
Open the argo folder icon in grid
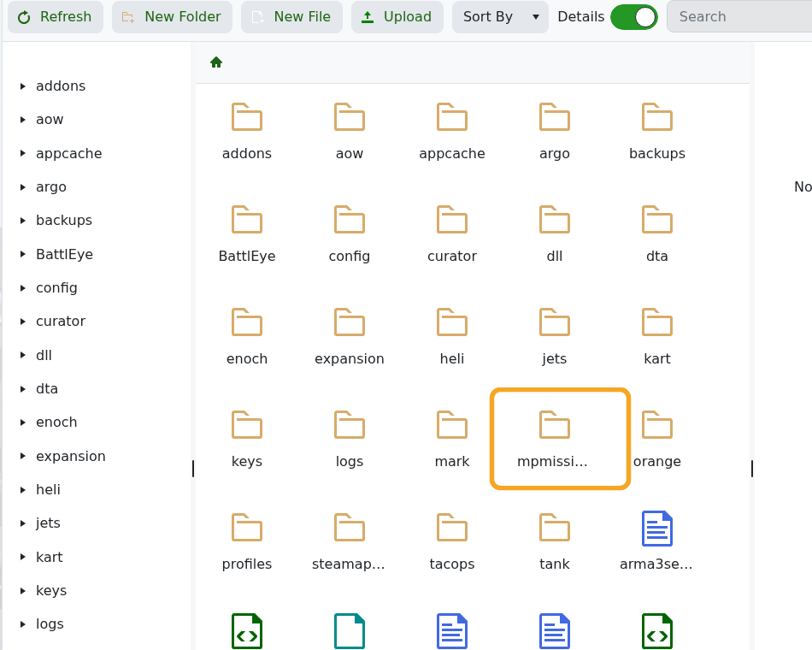555,116
